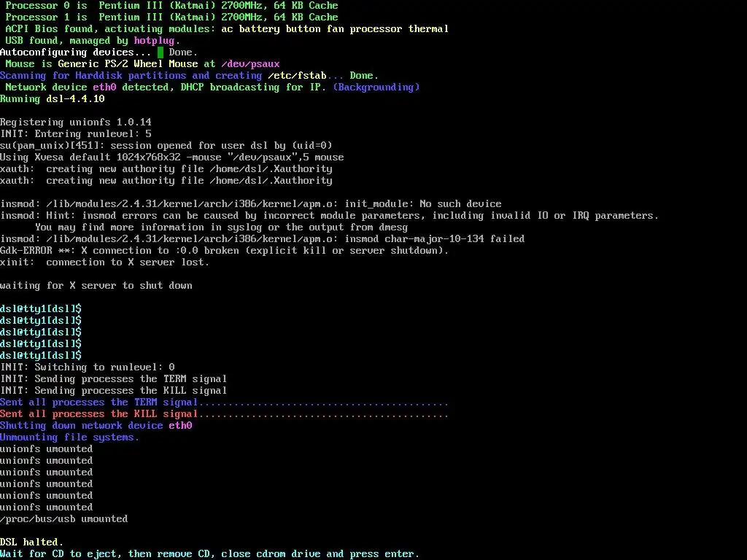747x560 pixels.
Task: Click 'xinit: connection to X server lost.'
Action: point(104,262)
